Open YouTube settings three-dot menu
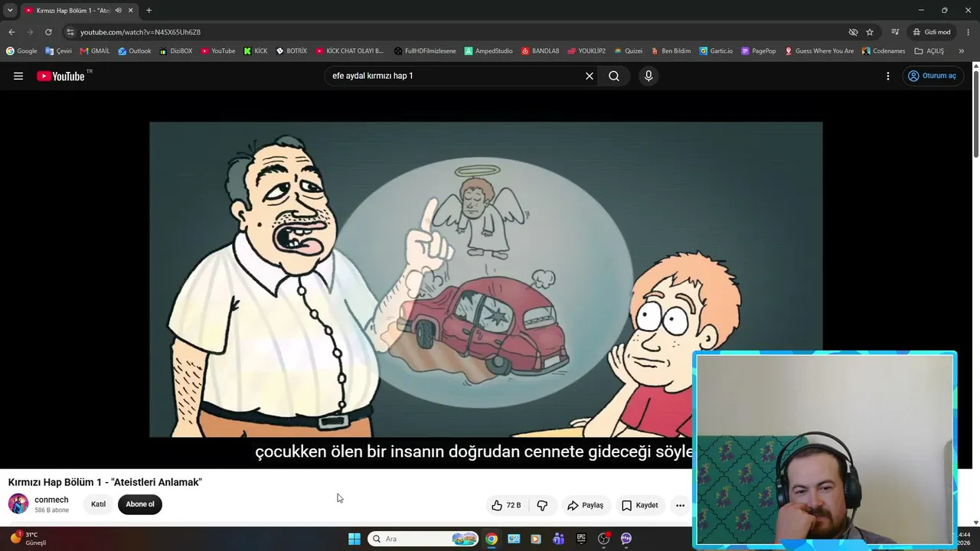The height and width of the screenshot is (551, 980). coord(888,76)
